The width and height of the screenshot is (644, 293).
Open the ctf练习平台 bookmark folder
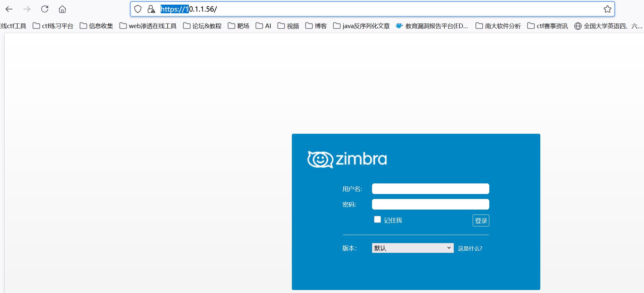53,26
